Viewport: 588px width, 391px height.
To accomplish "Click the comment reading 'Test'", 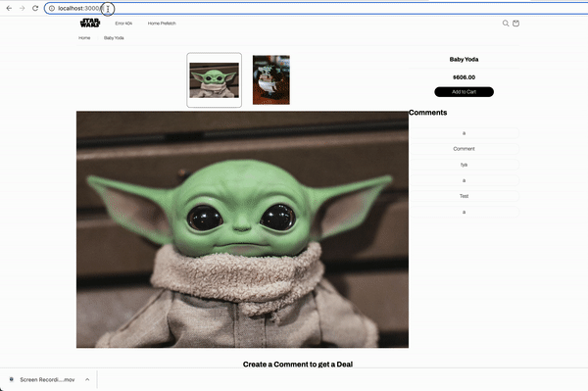I will [464, 196].
